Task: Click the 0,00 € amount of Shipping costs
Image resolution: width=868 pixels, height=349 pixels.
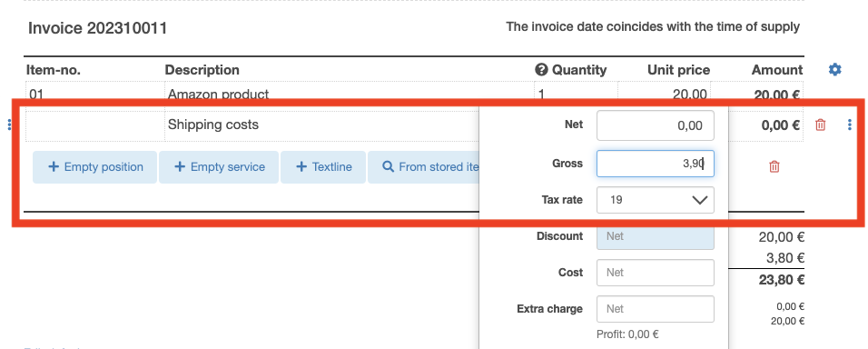Action: coord(781,125)
